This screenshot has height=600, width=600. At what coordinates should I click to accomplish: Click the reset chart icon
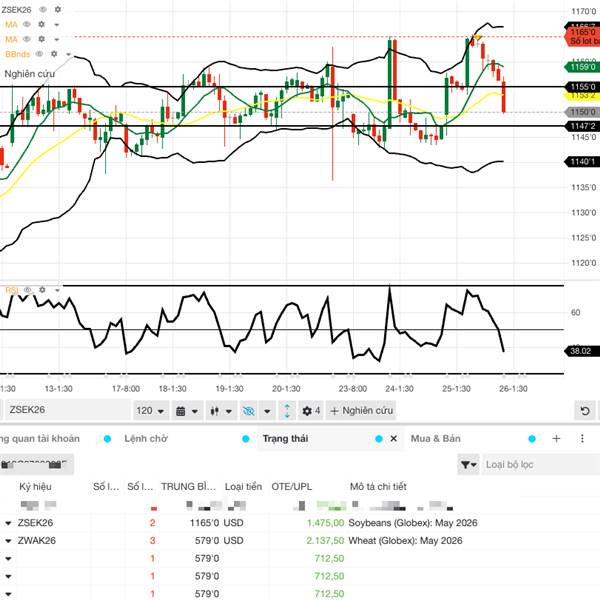[585, 411]
